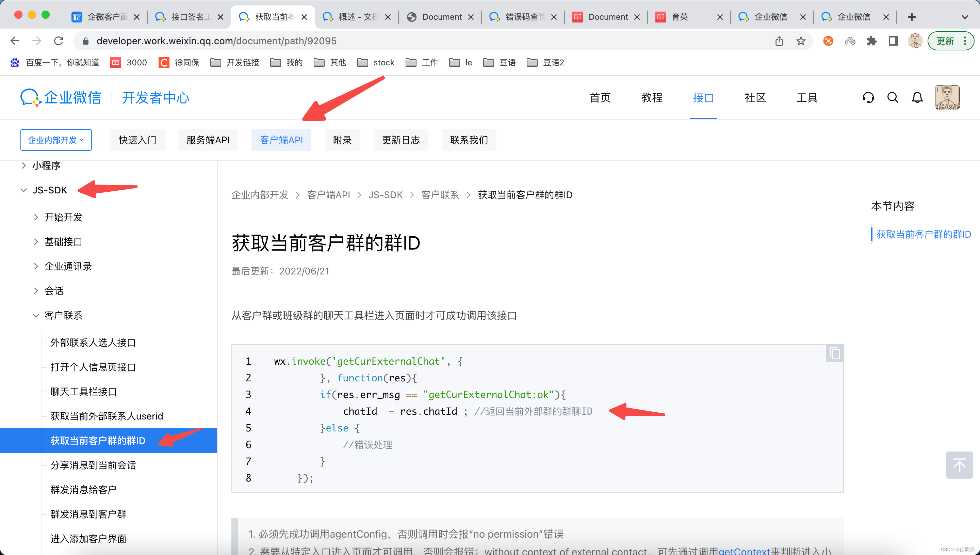This screenshot has height=555, width=980.
Task: Open 聊天工具栏接口 in sidebar
Action: click(x=84, y=392)
